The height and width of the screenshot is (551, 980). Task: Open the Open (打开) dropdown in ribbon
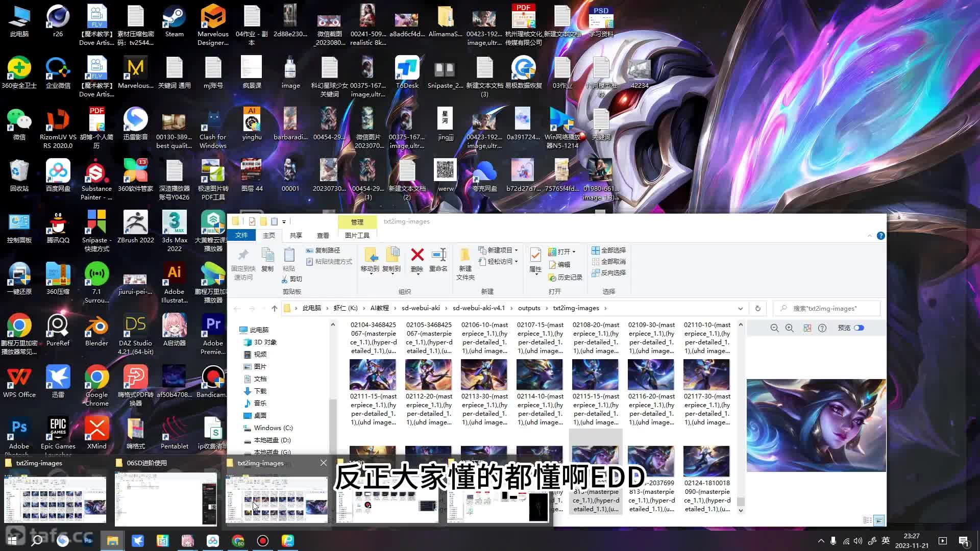(562, 252)
